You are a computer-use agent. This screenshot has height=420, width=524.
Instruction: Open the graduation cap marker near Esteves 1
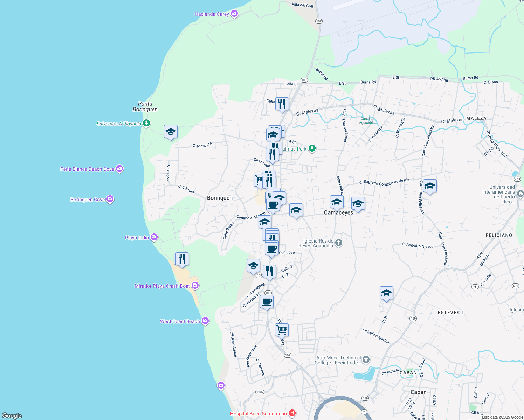tap(387, 293)
